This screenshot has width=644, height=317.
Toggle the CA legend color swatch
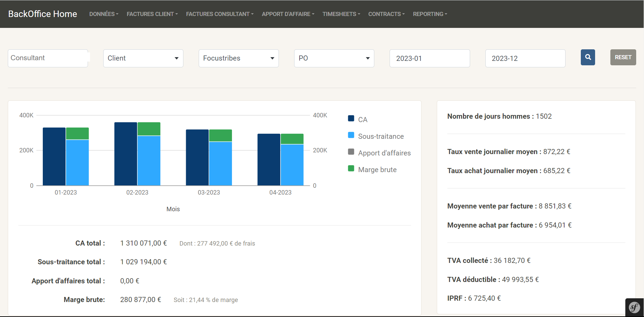[x=351, y=118]
